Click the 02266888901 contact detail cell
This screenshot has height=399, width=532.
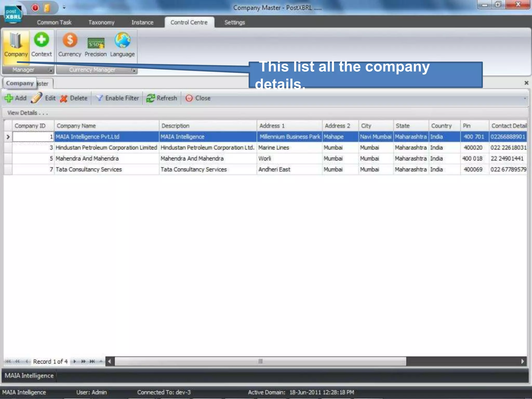point(508,137)
